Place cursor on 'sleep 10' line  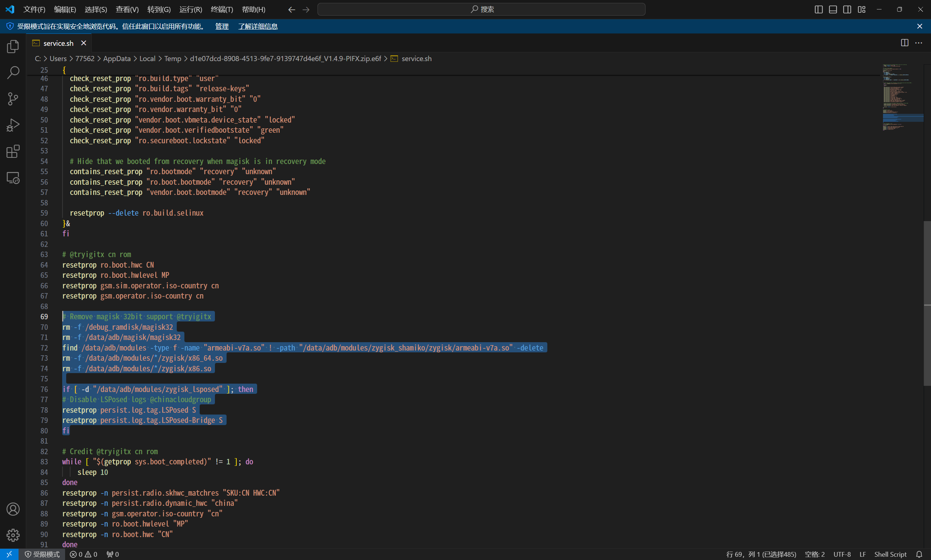(x=92, y=472)
